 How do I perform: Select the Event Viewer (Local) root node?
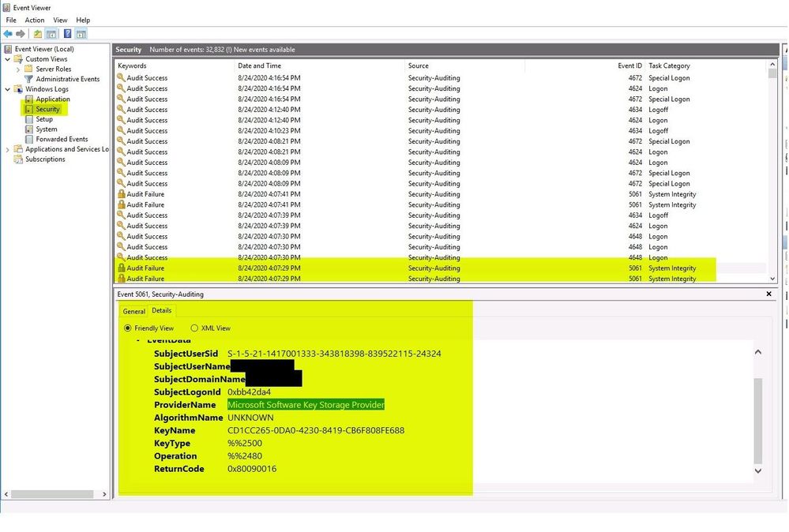point(44,49)
